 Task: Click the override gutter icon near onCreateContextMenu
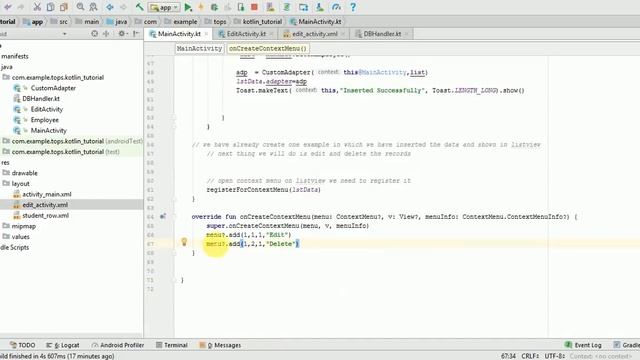(163, 217)
